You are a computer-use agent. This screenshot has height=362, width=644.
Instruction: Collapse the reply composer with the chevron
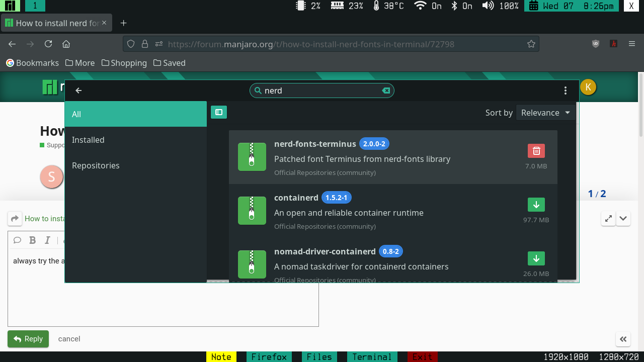[x=623, y=218]
